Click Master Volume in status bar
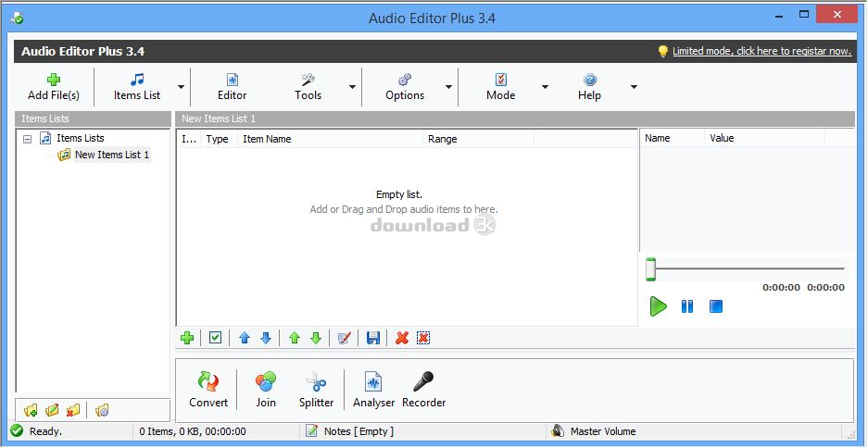 point(594,431)
